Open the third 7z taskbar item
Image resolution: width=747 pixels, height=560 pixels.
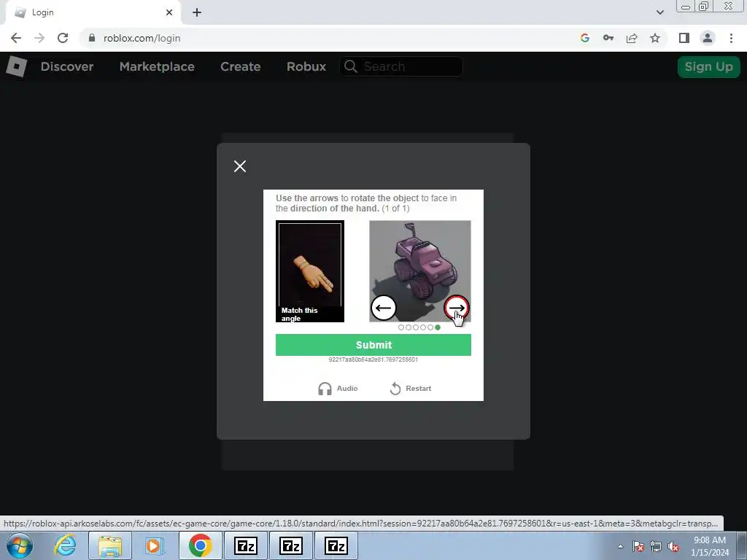336,545
